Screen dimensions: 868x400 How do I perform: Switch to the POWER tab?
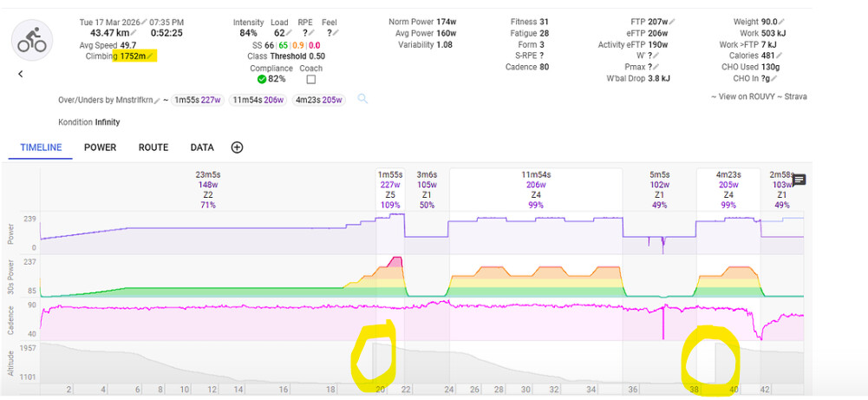[100, 148]
